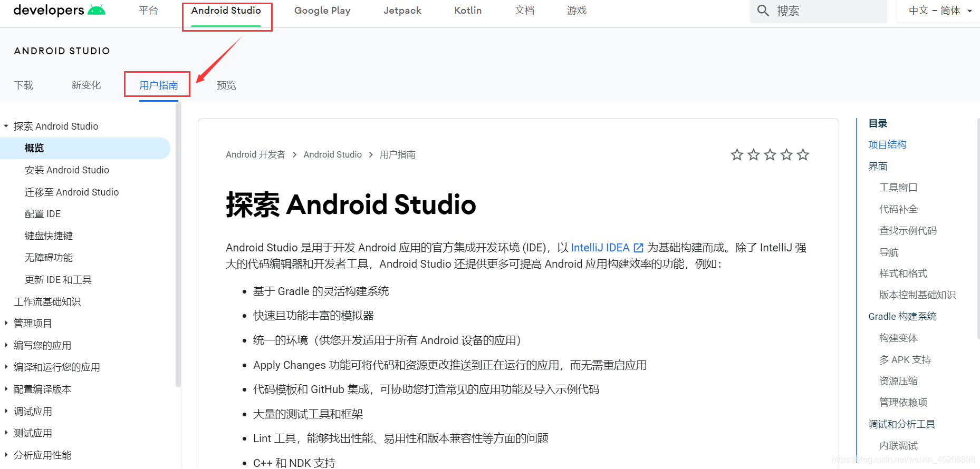980x469 pixels.
Task: Expand the 配置编译版本 section
Action: 6,389
